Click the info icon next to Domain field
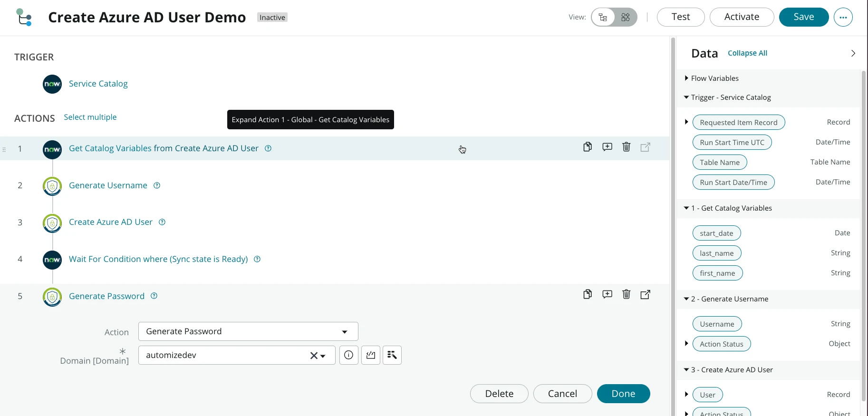 [x=348, y=355]
